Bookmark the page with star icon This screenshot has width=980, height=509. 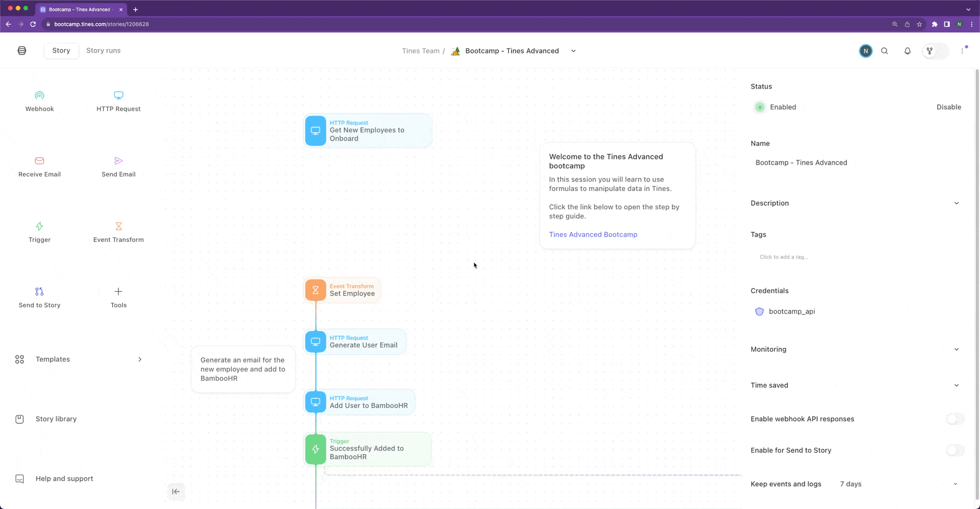(x=919, y=24)
